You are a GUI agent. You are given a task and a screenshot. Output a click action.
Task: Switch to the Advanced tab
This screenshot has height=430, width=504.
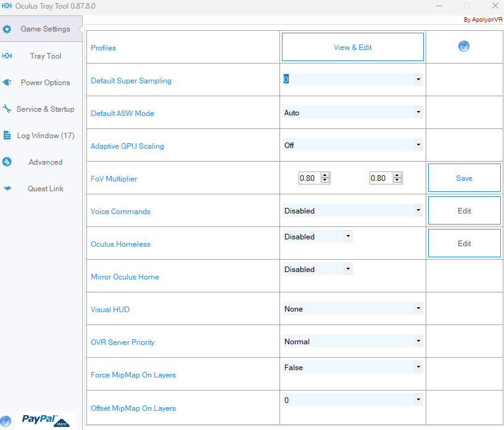[41, 162]
